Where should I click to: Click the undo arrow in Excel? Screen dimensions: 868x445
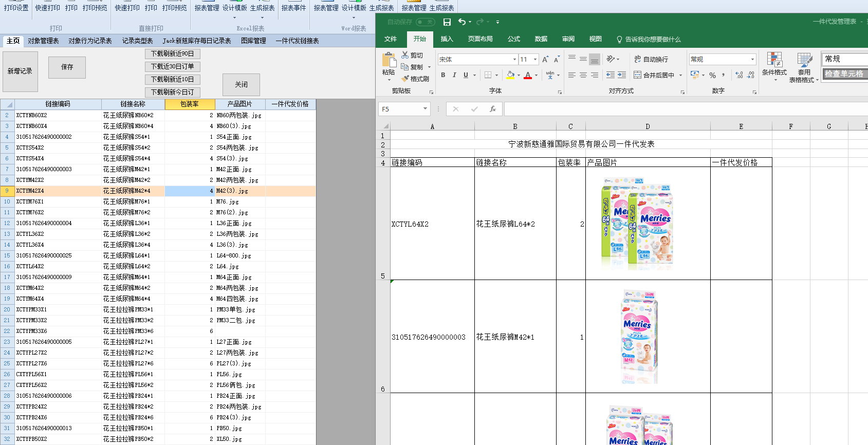[x=462, y=22]
